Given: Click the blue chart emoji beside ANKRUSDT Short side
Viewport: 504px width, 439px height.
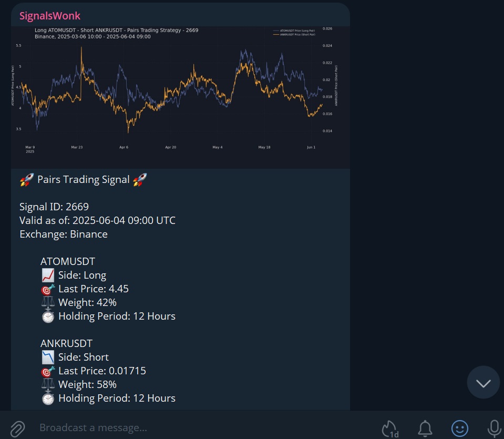Looking at the screenshot, I should tap(48, 356).
